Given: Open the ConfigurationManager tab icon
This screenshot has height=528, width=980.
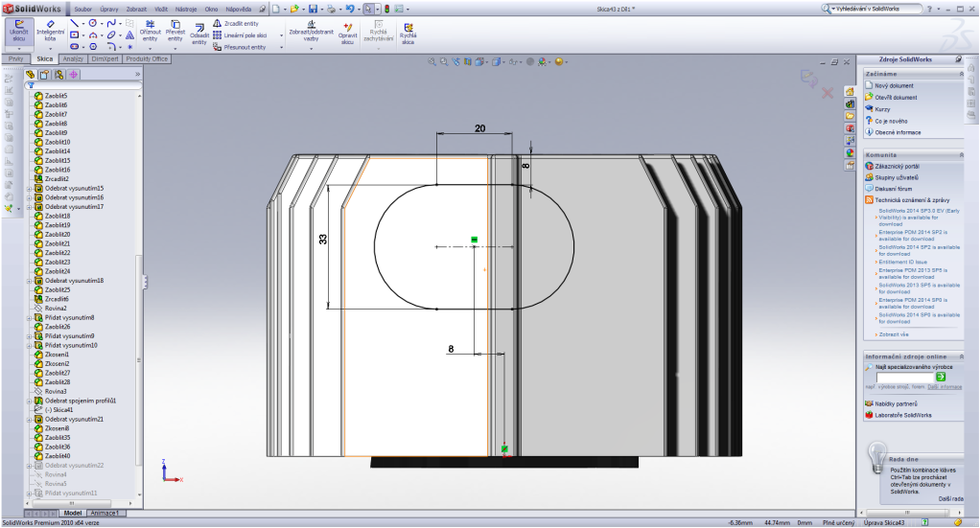Looking at the screenshot, I should click(58, 75).
